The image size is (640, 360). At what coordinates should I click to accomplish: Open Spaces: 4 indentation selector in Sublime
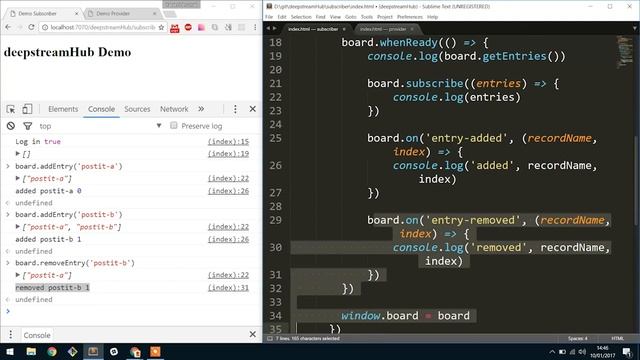[x=577, y=338]
